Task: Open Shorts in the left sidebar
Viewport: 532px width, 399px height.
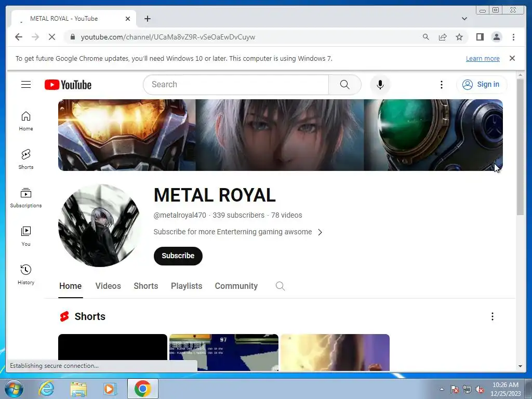Action: point(26,159)
